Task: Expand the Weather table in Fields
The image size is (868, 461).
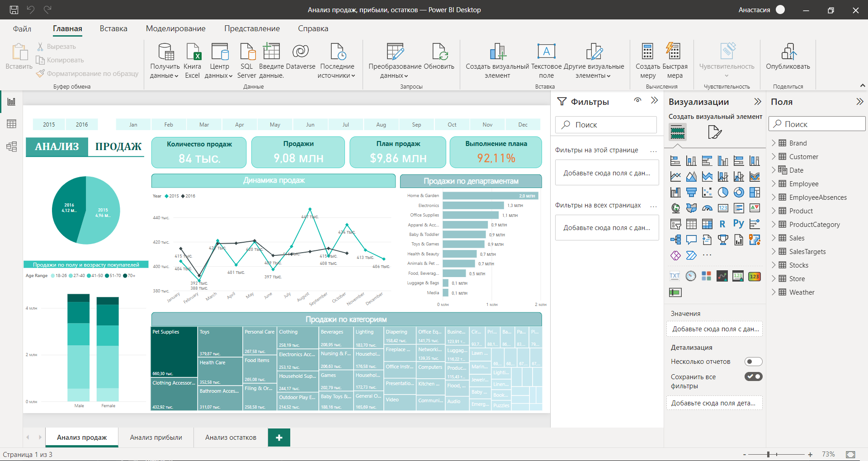Action: pos(774,292)
